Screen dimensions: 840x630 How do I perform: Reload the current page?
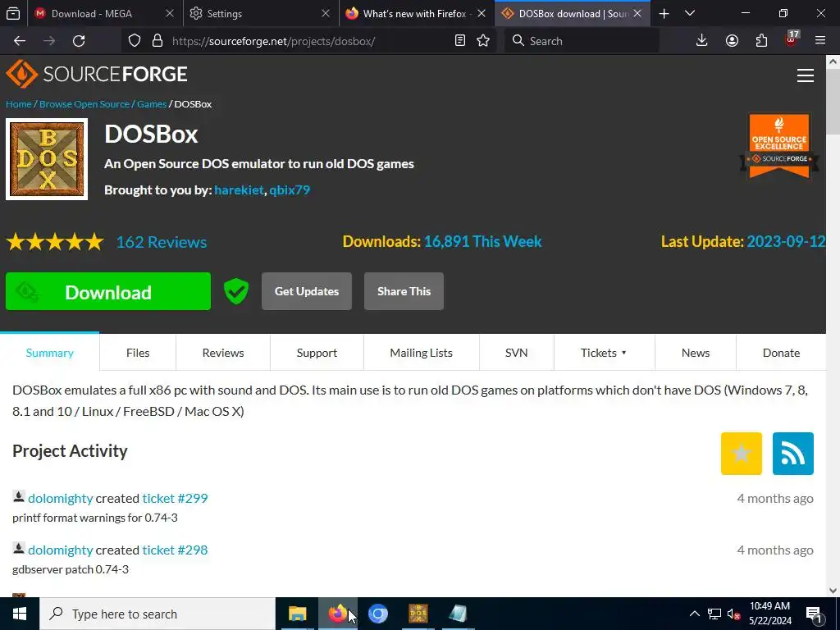[x=79, y=41]
